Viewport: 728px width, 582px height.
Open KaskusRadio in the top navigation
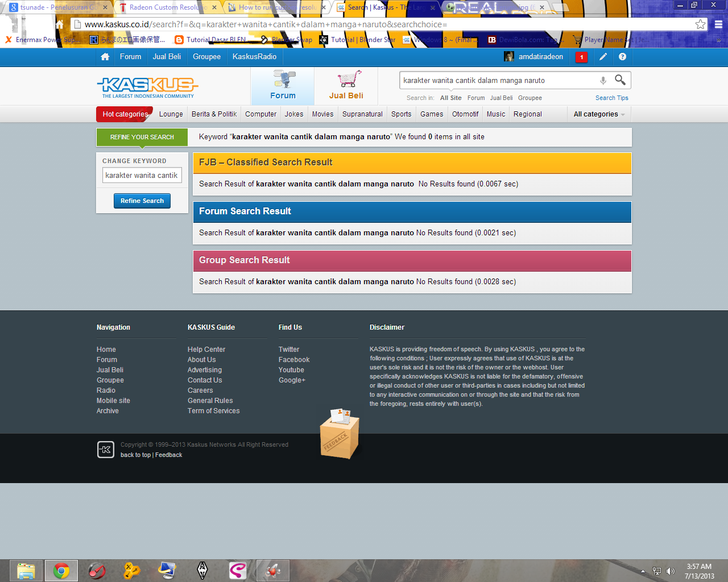254,57
